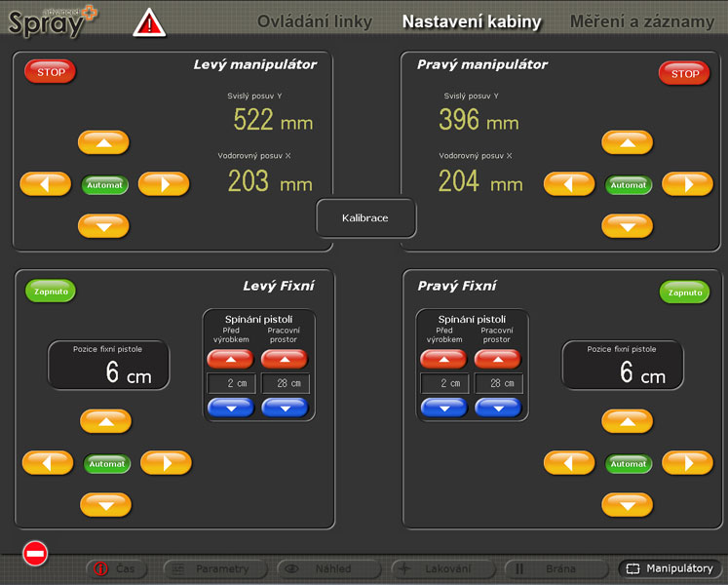Screen dimensions: 728x585
Task: Increase Před výrobkem value in Levý Fixní
Action: [x=229, y=359]
